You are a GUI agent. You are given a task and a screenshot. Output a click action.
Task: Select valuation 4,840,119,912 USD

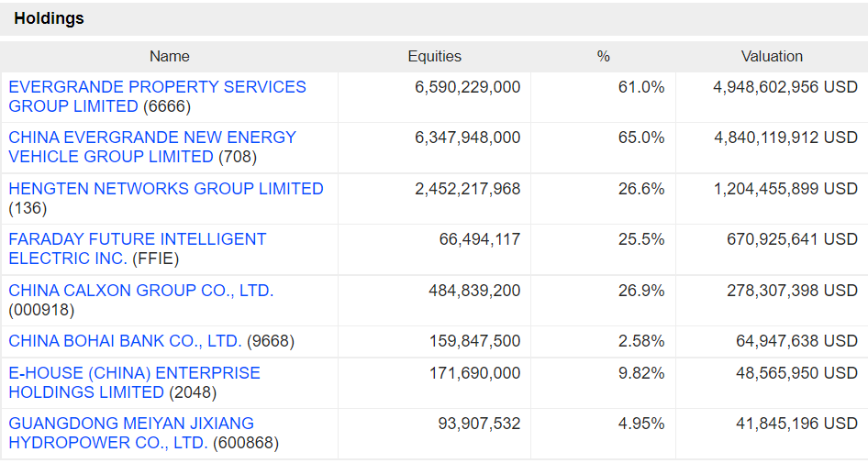pos(786,138)
